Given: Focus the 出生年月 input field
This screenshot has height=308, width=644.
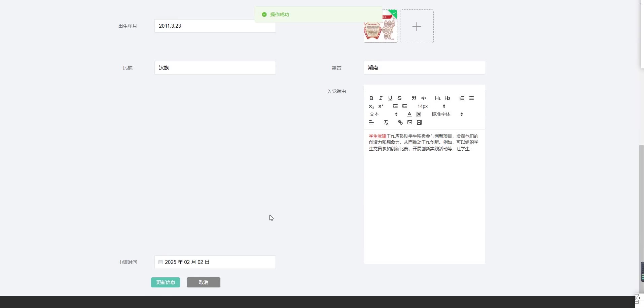Looking at the screenshot, I should (215, 26).
